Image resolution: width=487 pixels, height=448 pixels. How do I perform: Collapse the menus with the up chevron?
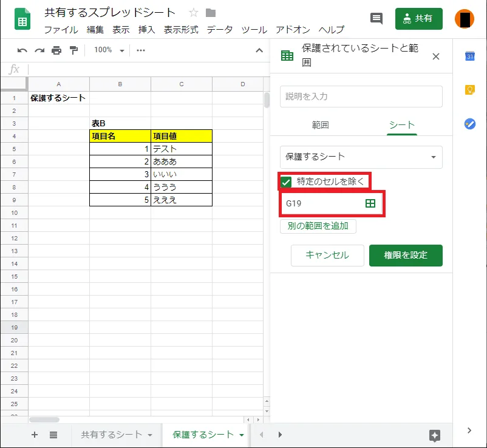tap(259, 50)
